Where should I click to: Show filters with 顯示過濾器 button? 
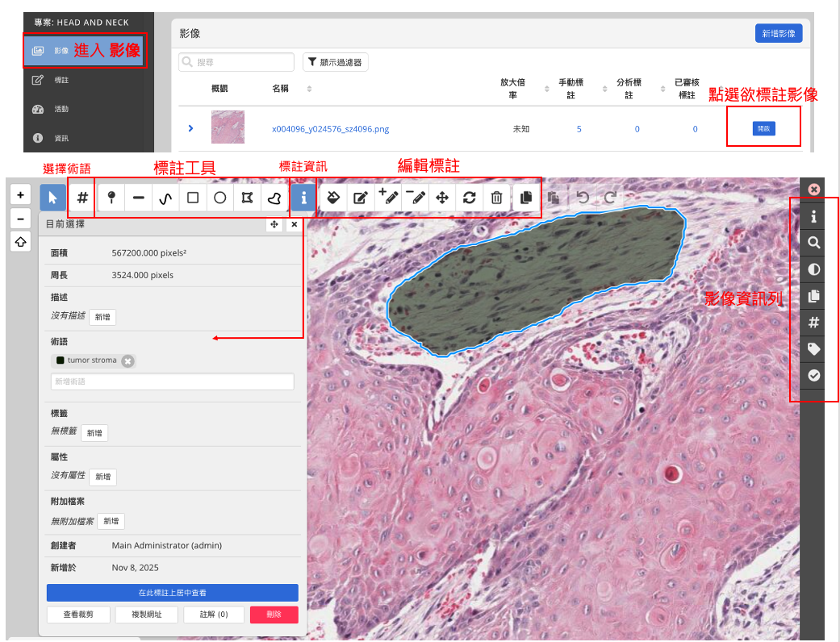tap(336, 61)
